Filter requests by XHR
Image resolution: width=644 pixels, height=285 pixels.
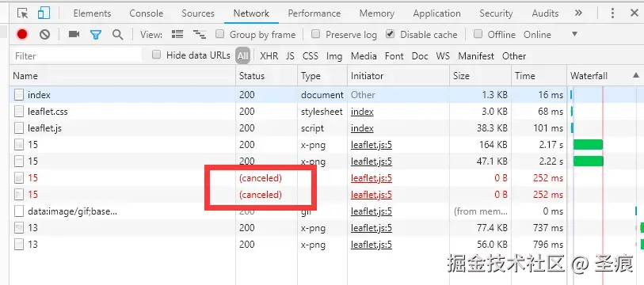pos(269,56)
